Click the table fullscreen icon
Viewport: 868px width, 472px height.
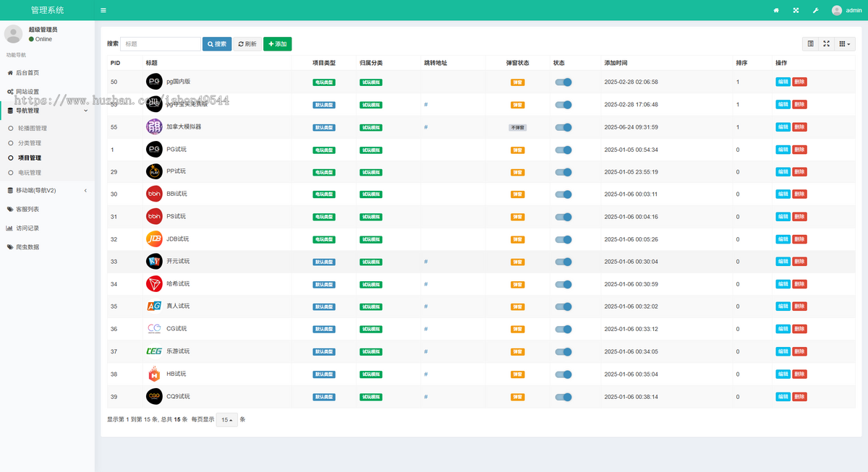827,44
